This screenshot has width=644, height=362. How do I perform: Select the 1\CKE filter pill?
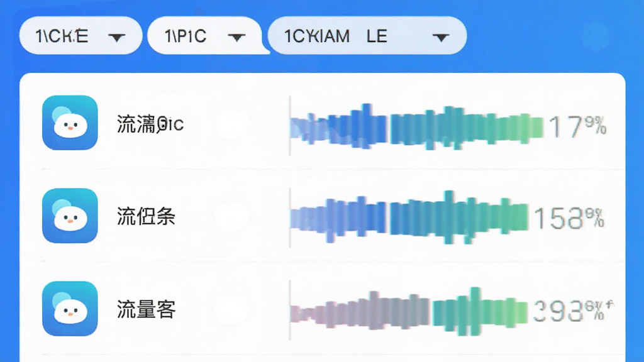click(81, 36)
